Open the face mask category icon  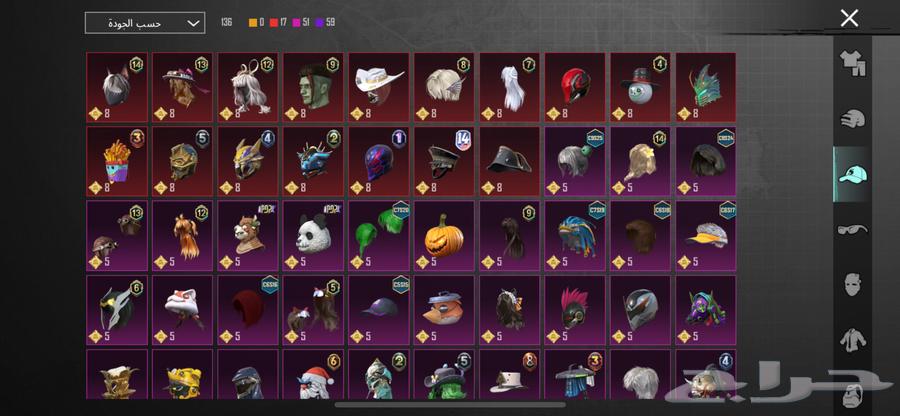852,285
